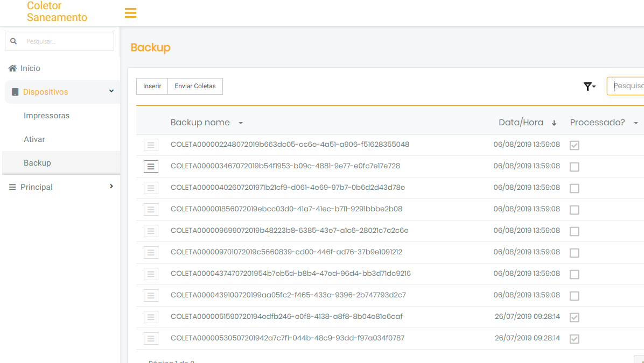Click the Inserir button

coord(152,86)
